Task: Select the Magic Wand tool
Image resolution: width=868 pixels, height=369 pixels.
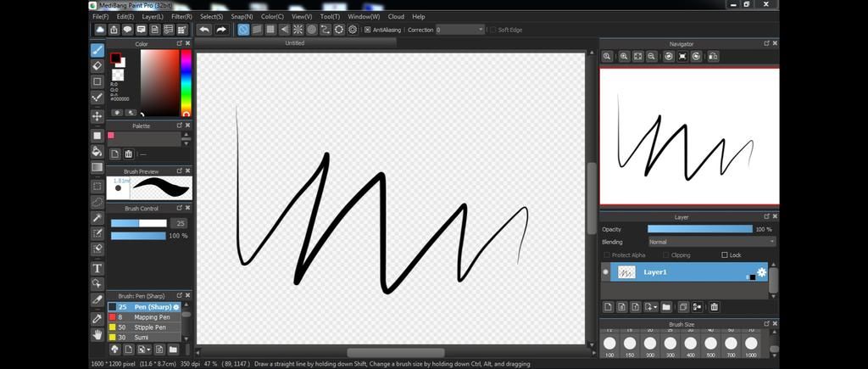Action: [97, 217]
